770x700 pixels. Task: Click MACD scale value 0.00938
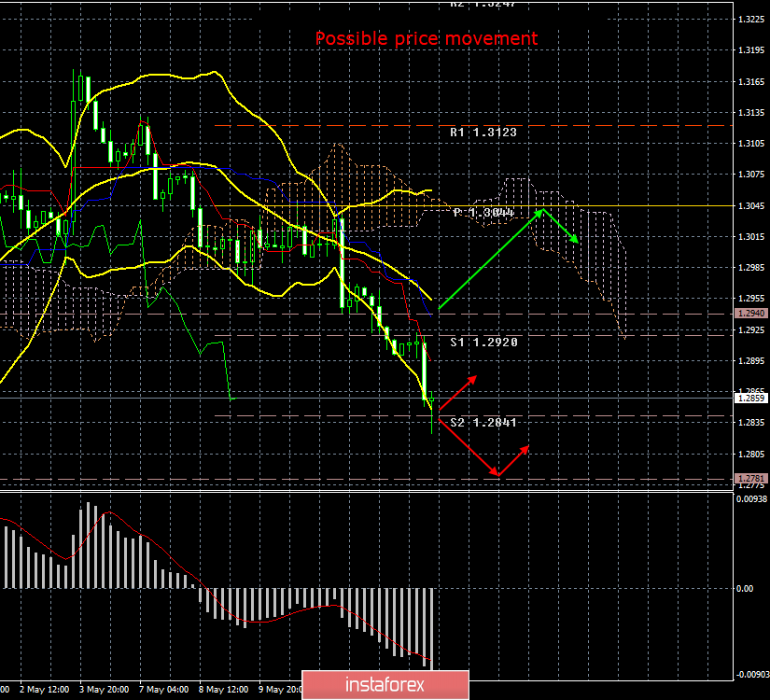(x=751, y=499)
